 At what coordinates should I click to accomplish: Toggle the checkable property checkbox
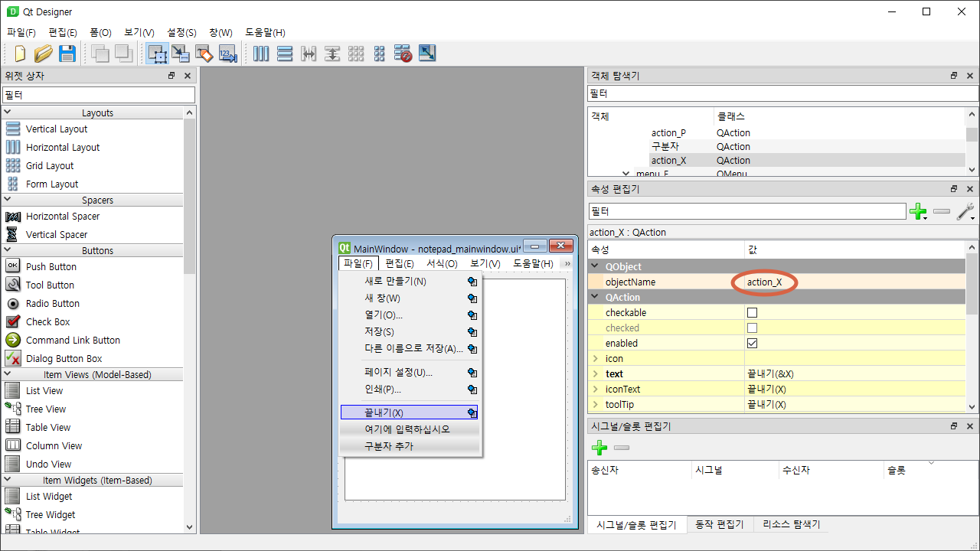(x=752, y=312)
